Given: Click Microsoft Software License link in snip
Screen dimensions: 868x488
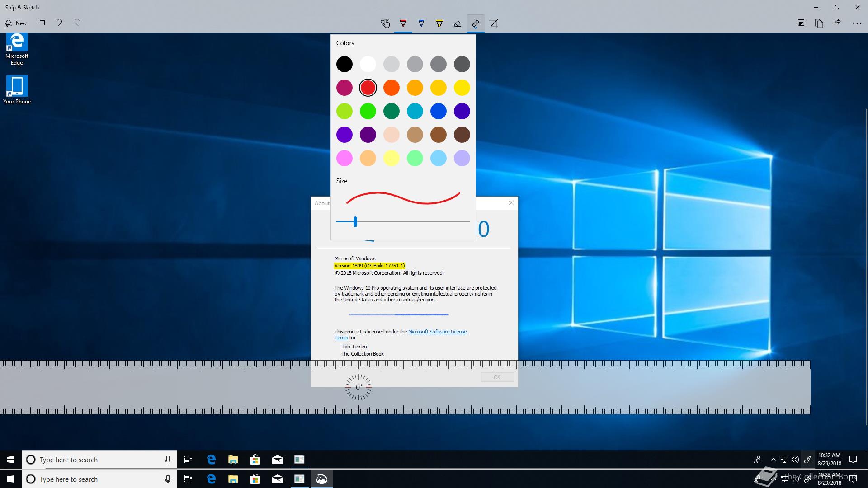Looking at the screenshot, I should point(438,332).
